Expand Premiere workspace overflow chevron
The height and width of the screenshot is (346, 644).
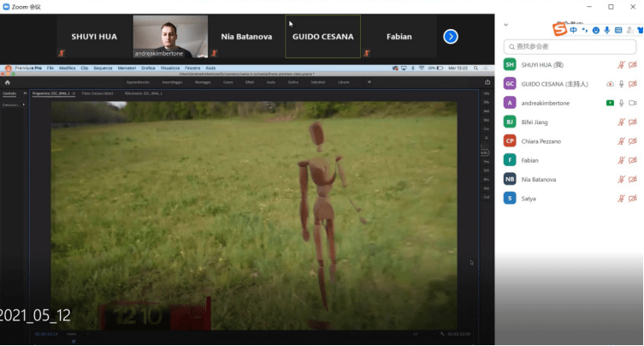coord(369,82)
